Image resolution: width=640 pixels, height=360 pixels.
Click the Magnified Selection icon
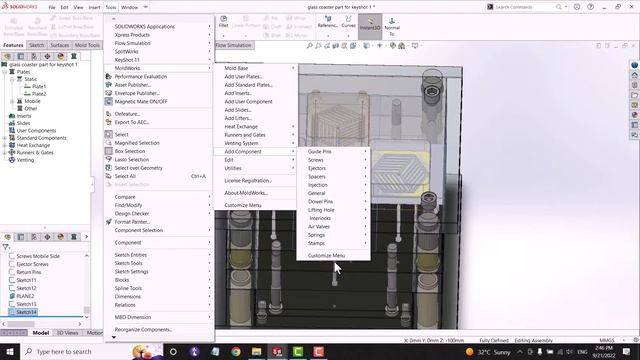(x=109, y=143)
